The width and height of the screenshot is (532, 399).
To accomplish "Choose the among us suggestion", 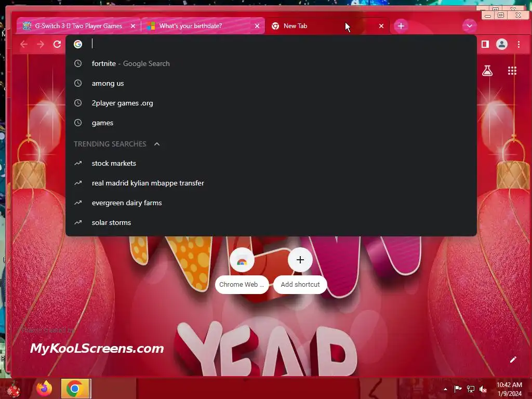I will [271, 83].
